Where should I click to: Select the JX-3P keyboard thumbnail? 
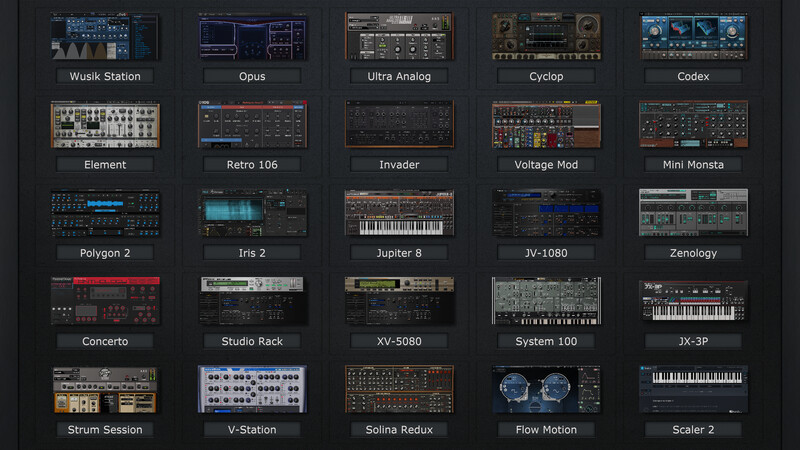point(693,301)
